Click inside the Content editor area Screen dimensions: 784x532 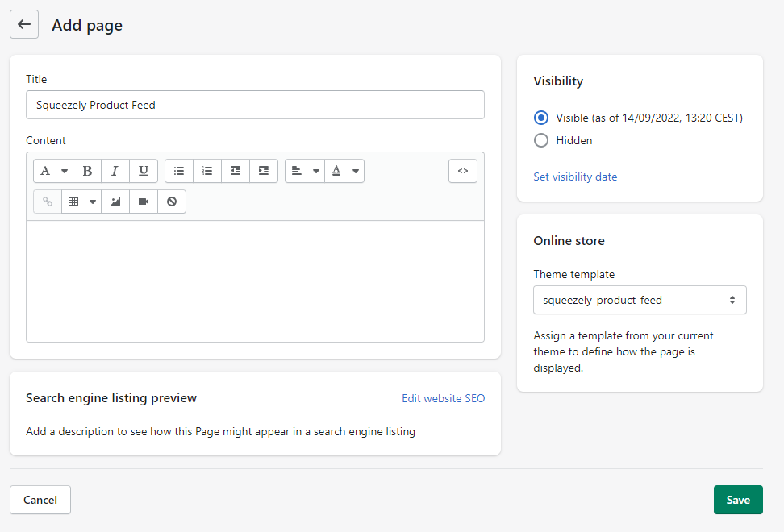tap(255, 281)
